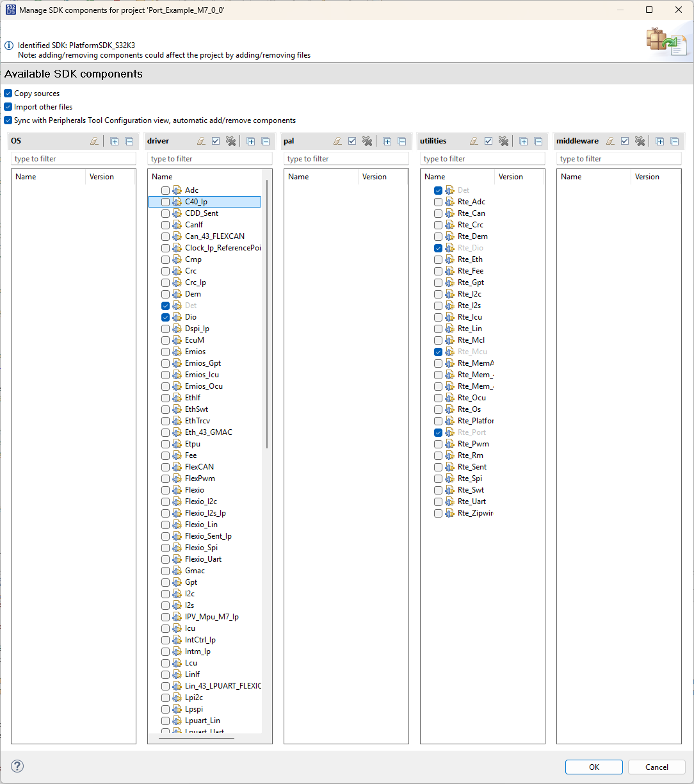694x784 pixels.
Task: Open help via the question mark icon
Action: tap(17, 766)
